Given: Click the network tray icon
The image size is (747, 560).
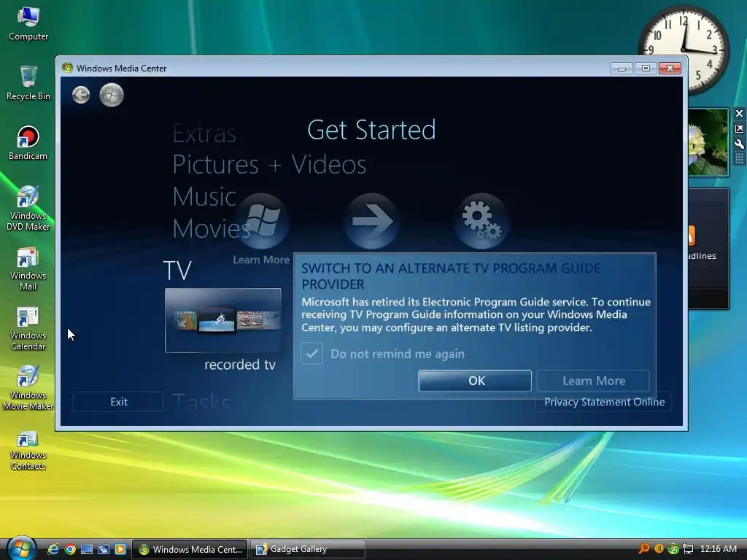Looking at the screenshot, I should point(687,549).
